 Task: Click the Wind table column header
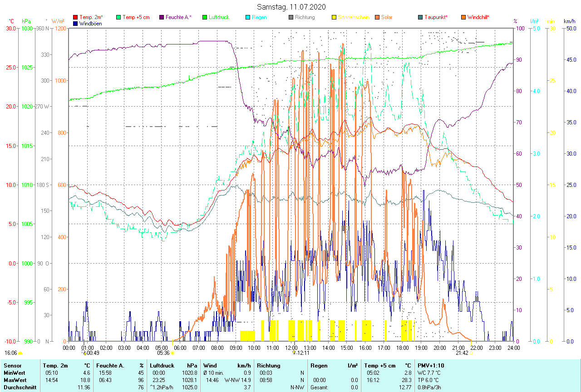(x=210, y=365)
